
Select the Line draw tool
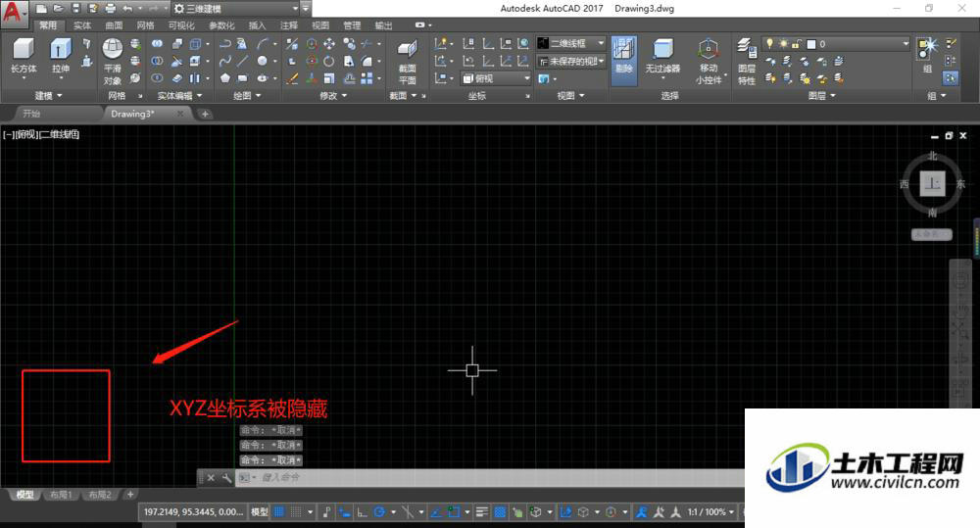coord(242,61)
